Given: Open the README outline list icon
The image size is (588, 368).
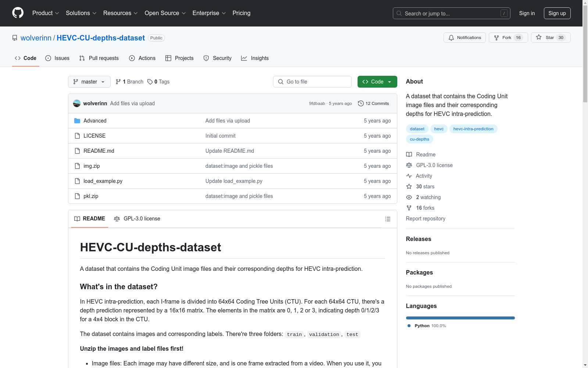Looking at the screenshot, I should click(387, 219).
